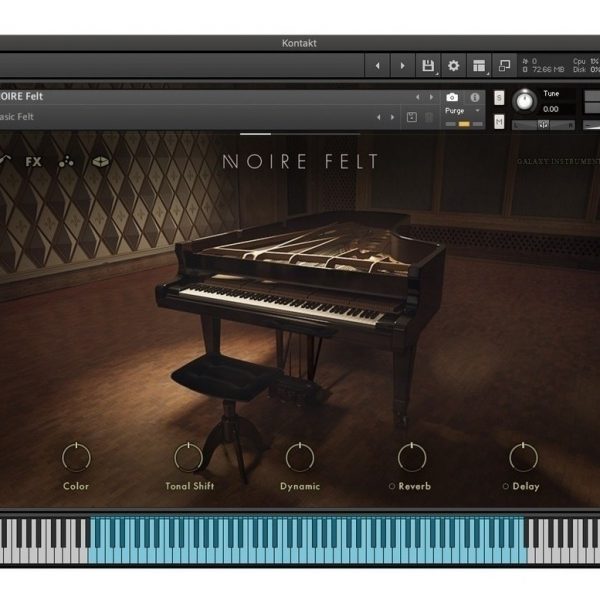This screenshot has height=600, width=600.
Task: Click the Reverb knob
Action: coord(412,457)
